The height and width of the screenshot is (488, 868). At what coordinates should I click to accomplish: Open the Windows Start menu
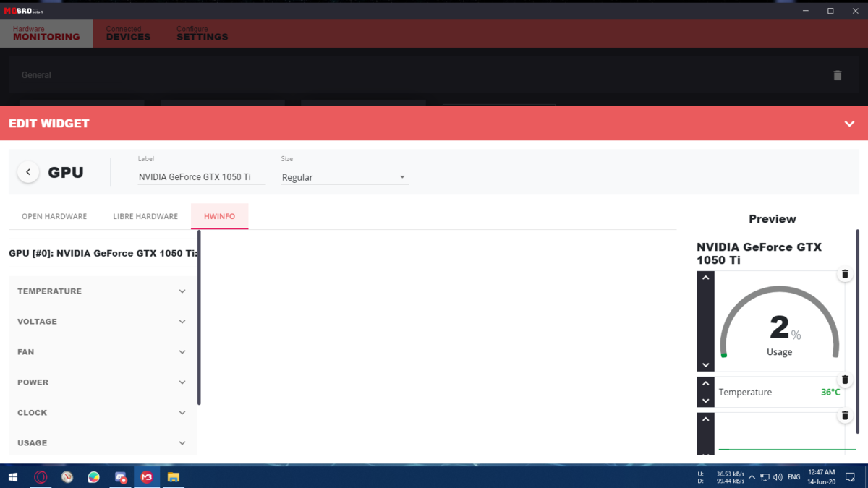click(12, 477)
